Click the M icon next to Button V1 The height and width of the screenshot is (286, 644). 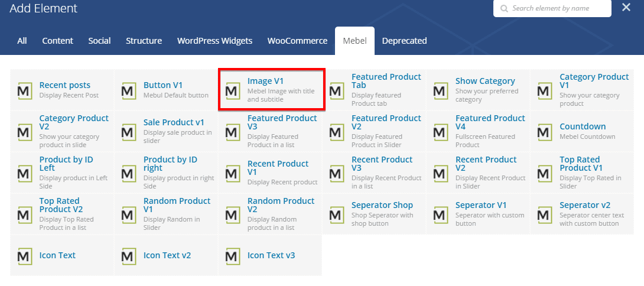tap(128, 90)
